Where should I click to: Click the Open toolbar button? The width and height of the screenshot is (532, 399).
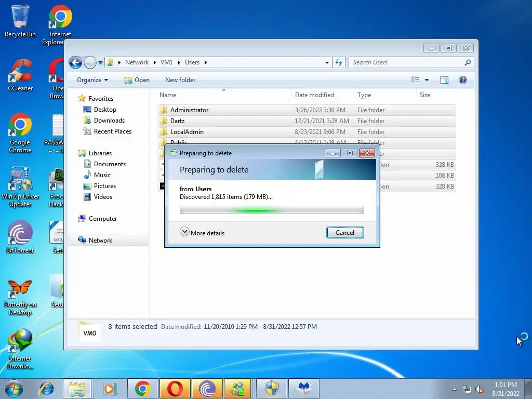click(137, 80)
